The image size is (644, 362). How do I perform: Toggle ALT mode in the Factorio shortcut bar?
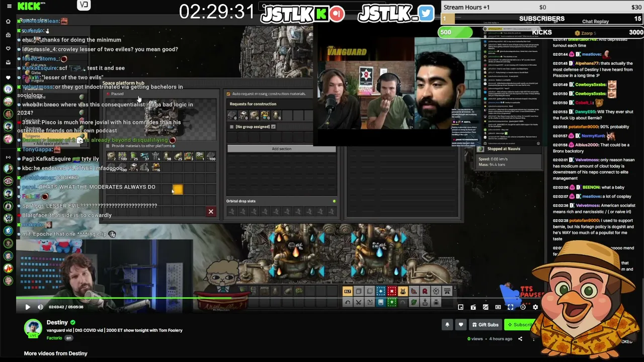[347, 292]
